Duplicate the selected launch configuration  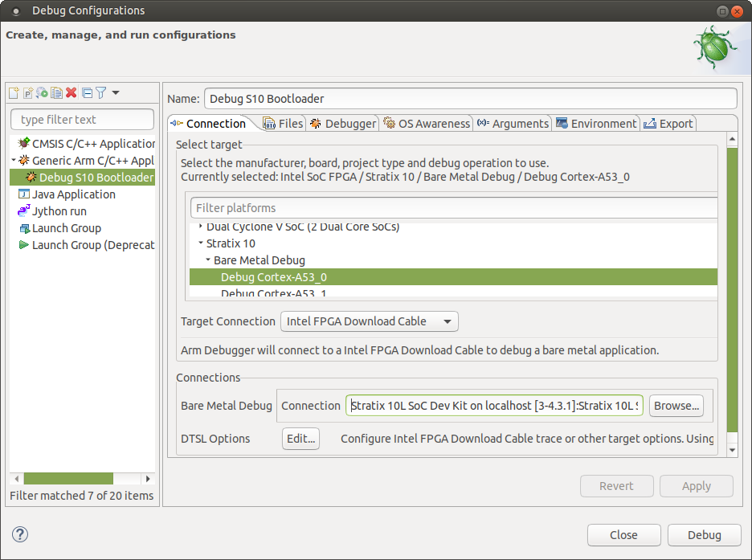[x=56, y=93]
